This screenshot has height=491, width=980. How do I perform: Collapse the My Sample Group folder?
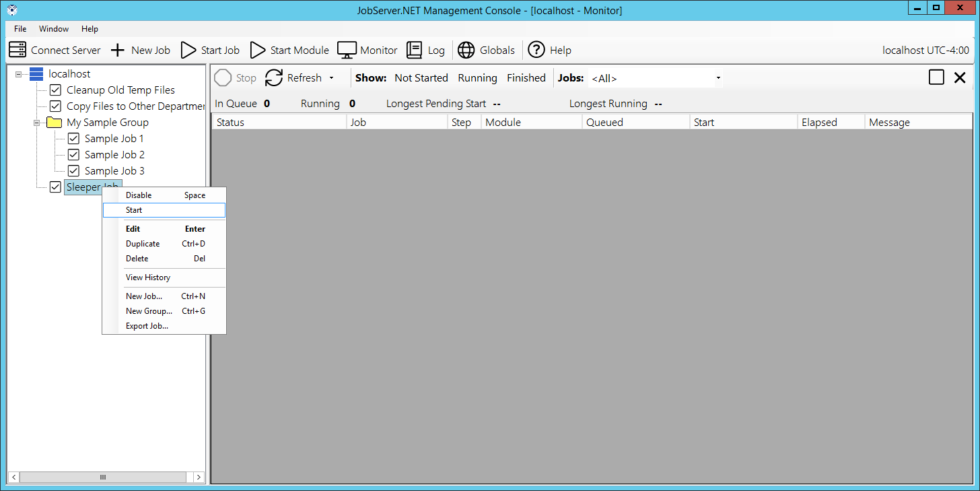[37, 123]
